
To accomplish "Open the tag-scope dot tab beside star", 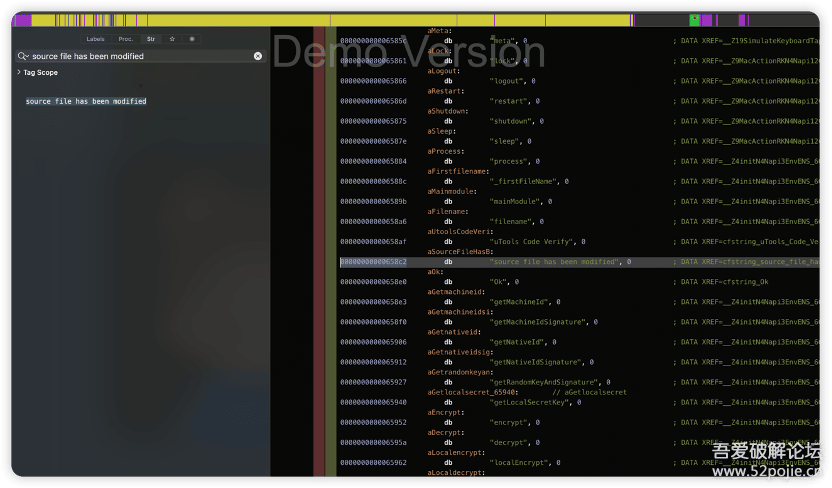I will tap(192, 39).
